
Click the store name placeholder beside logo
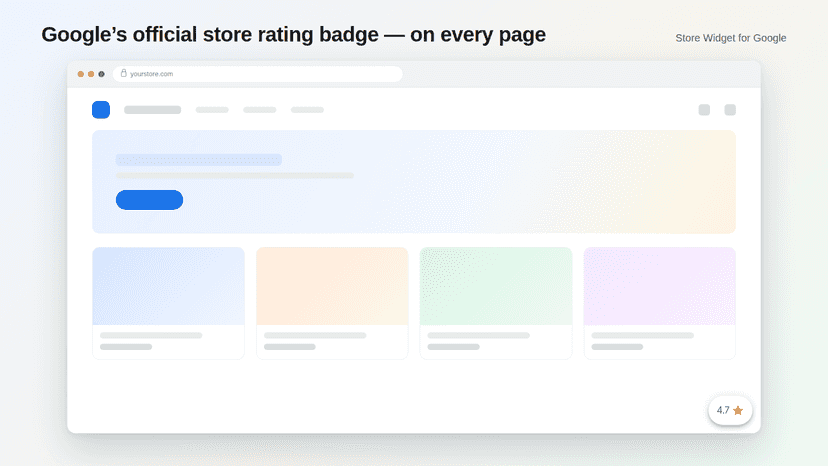153,110
